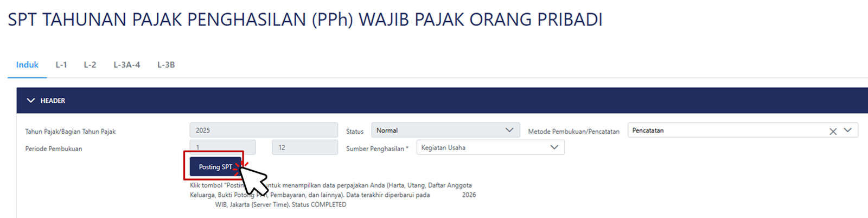This screenshot has width=868, height=218.
Task: Click the Kegiatan Usaha selection box
Action: pos(483,147)
